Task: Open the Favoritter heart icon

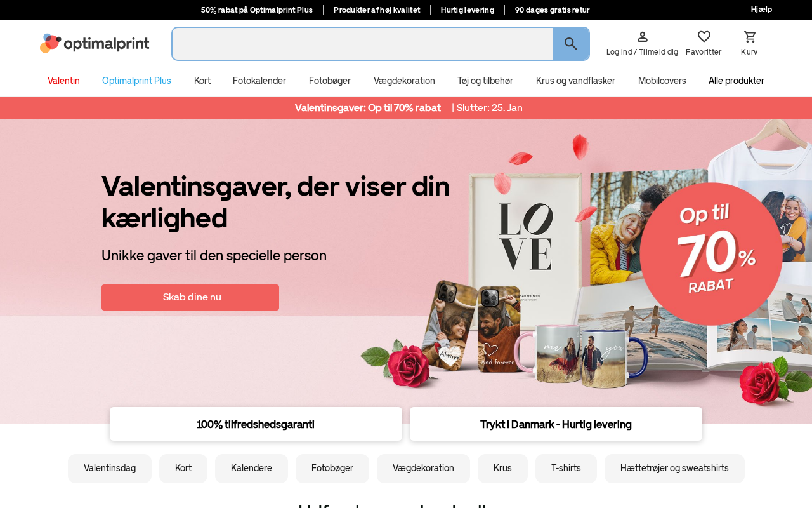Action: (x=704, y=37)
